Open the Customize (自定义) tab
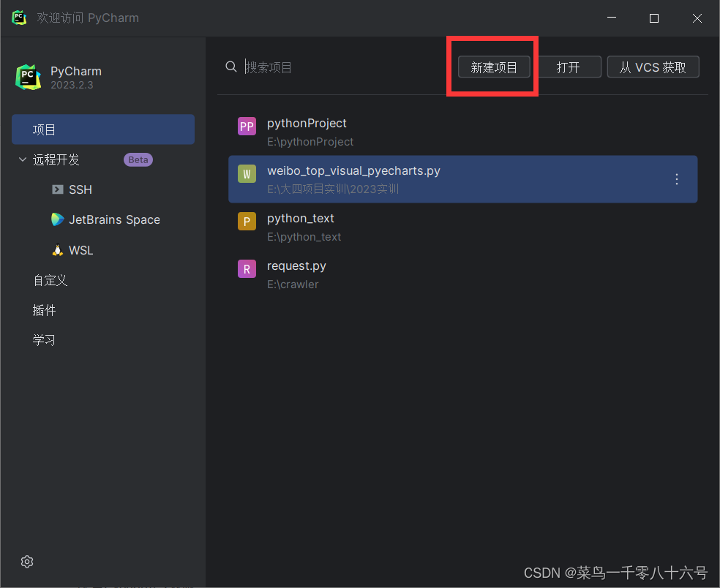 (50, 280)
